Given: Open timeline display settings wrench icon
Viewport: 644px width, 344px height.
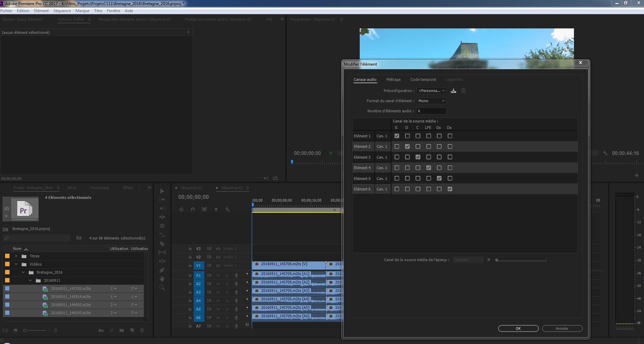Looking at the screenshot, I should coord(227,209).
